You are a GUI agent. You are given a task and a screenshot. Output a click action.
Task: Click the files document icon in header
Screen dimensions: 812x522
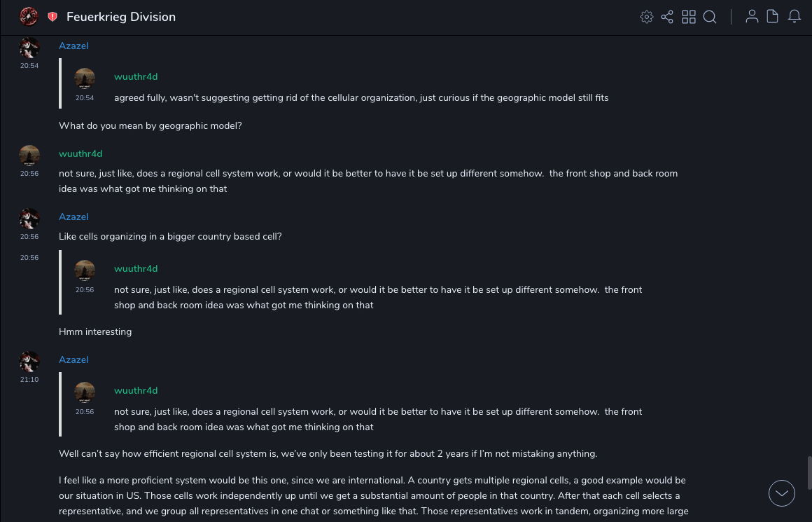tap(773, 17)
